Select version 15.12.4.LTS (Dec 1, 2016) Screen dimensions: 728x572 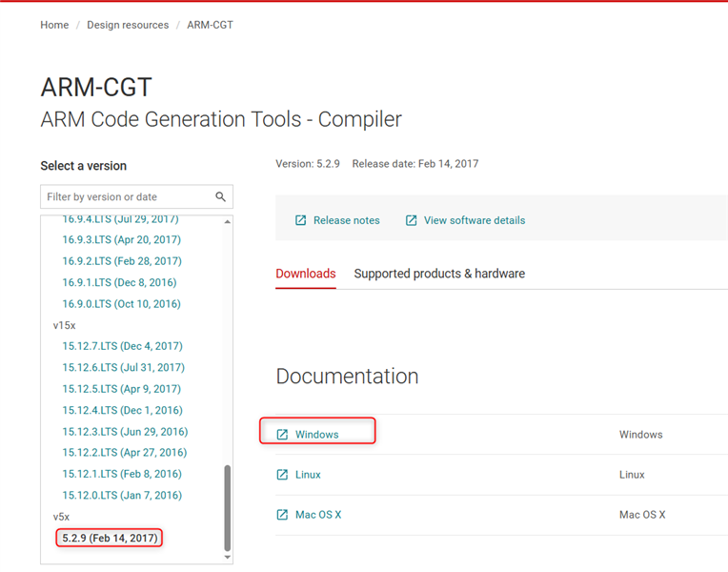123,410
